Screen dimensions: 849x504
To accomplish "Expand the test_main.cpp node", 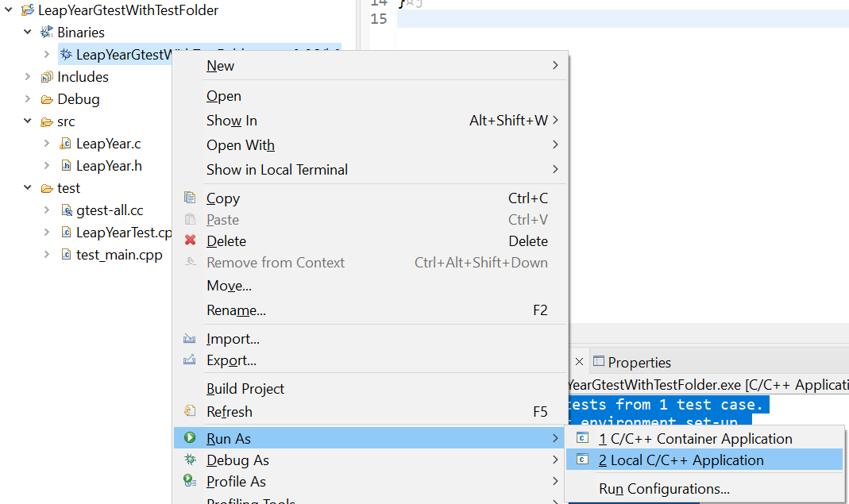I will click(x=47, y=255).
